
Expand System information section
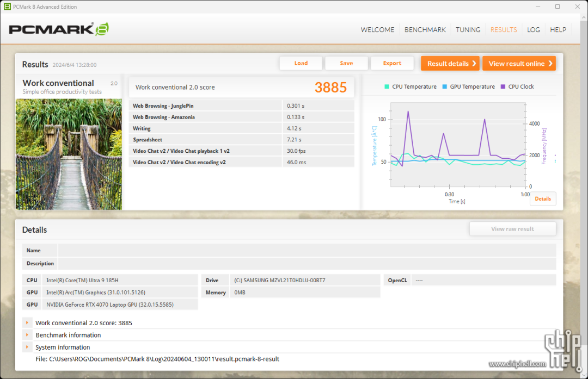27,347
